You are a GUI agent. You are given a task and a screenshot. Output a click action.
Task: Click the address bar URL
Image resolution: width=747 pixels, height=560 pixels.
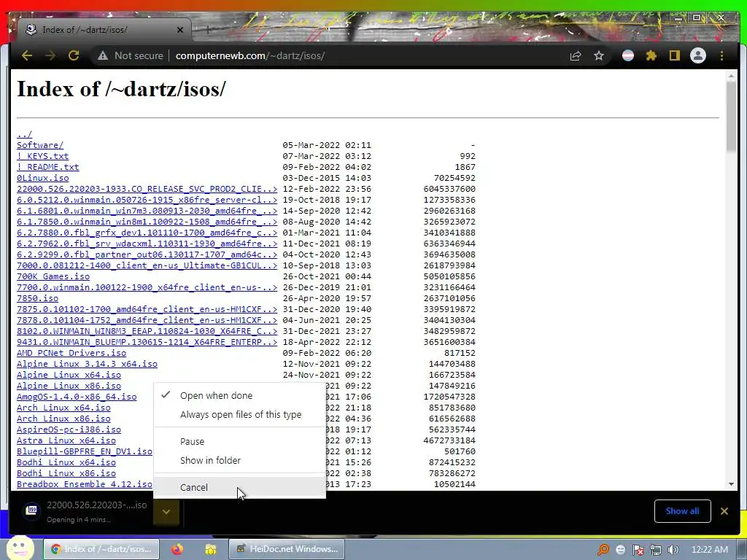pyautogui.click(x=250, y=55)
